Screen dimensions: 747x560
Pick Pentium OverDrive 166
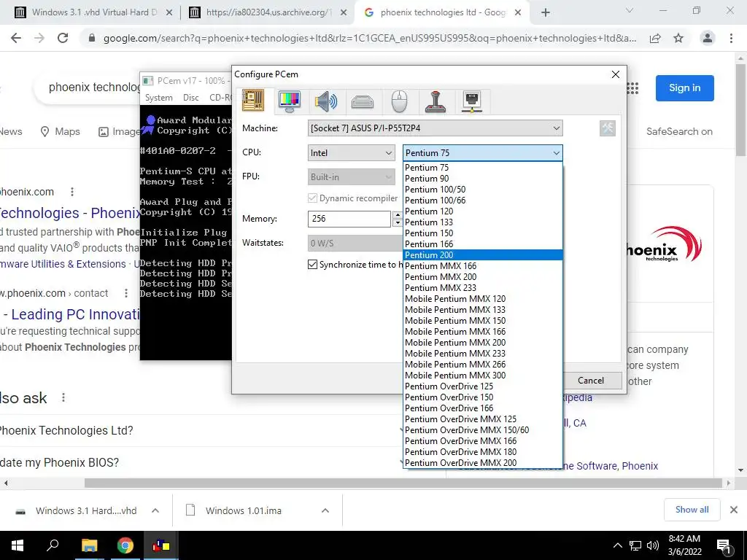tap(483, 408)
